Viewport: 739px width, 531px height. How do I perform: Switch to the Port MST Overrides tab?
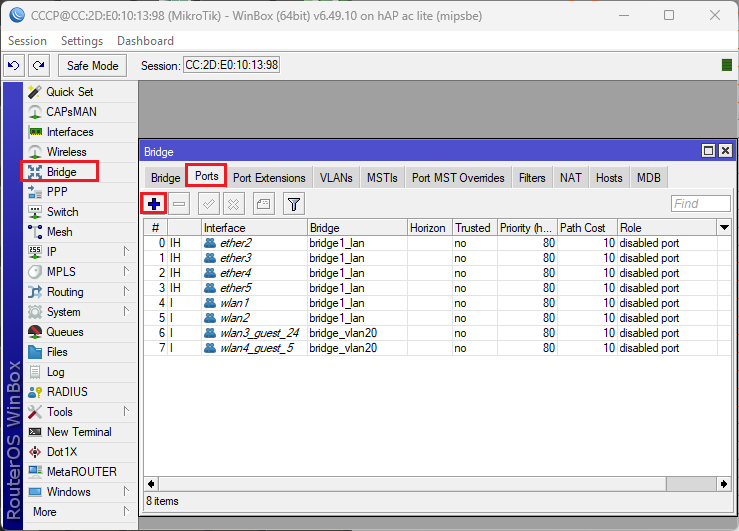click(458, 178)
